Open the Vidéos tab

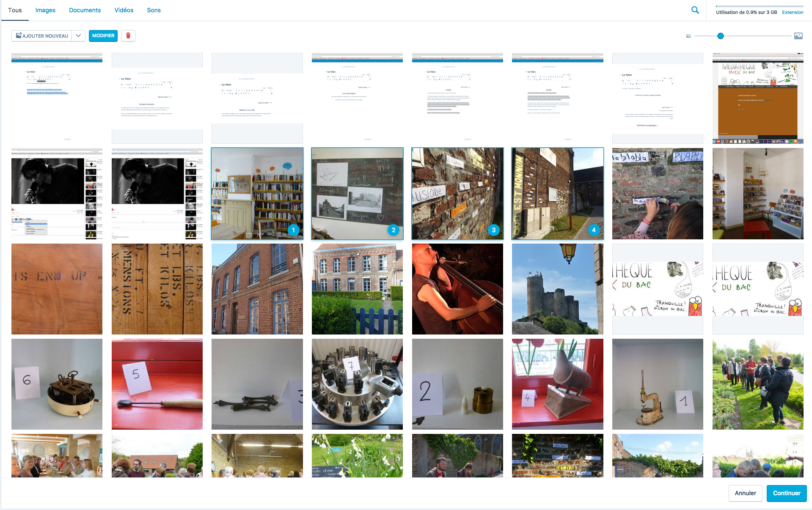[124, 10]
